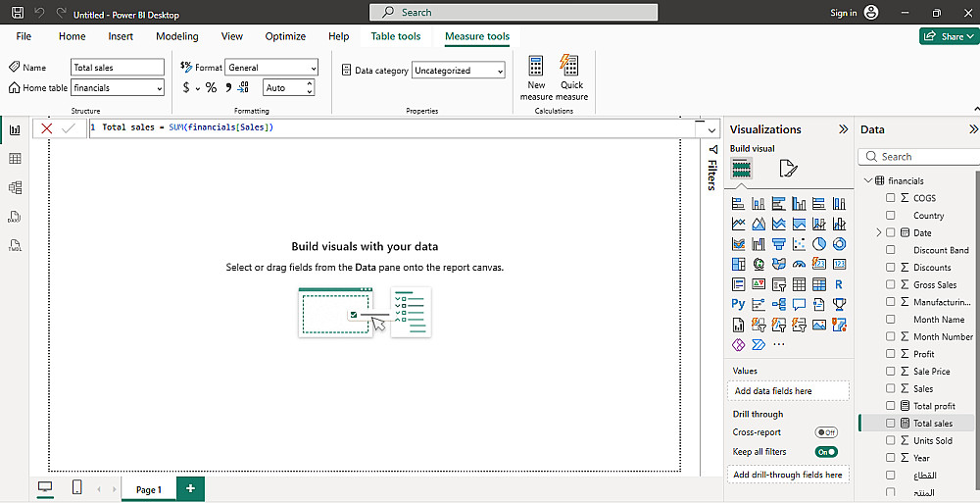This screenshot has width=980, height=503.
Task: Open the Modeling ribbon tab
Action: pos(177,36)
